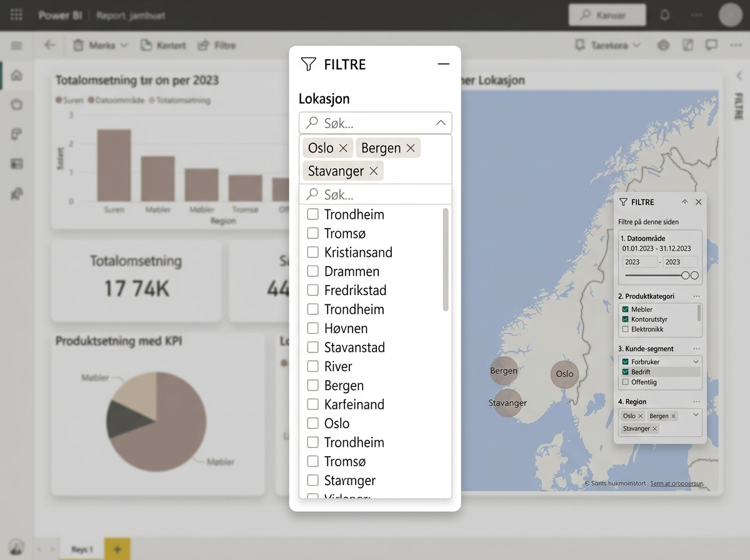Expand the Region filter dropdown chevron

696,415
